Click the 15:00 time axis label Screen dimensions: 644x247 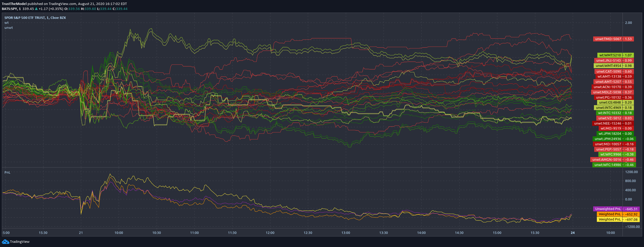[x=497, y=233]
